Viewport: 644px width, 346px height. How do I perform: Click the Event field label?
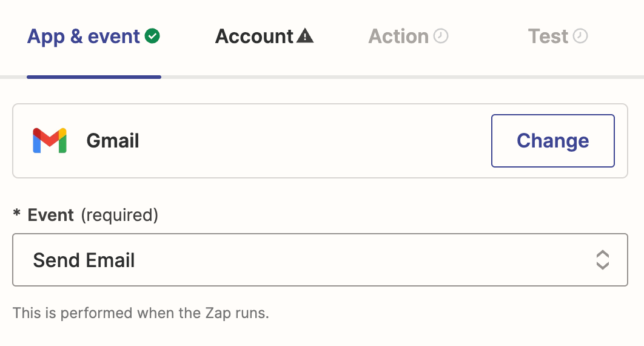51,215
